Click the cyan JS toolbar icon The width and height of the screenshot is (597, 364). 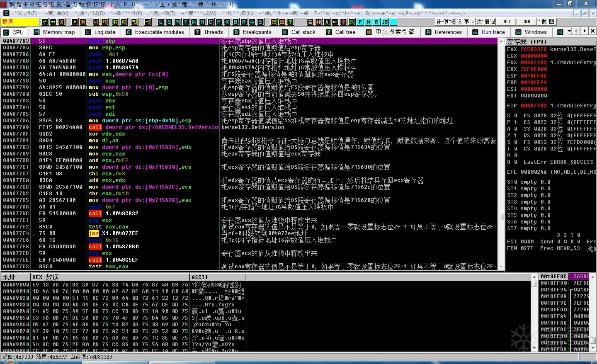click(385, 22)
